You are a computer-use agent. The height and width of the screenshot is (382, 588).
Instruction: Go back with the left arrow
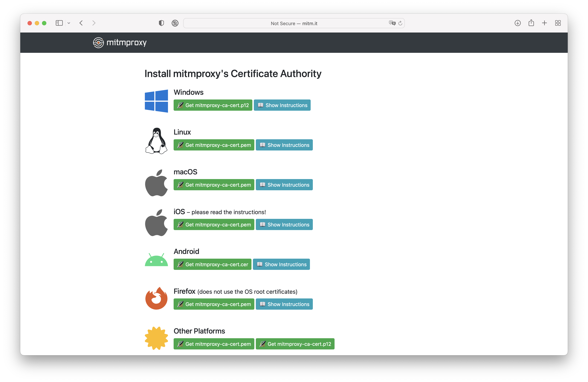(x=81, y=23)
